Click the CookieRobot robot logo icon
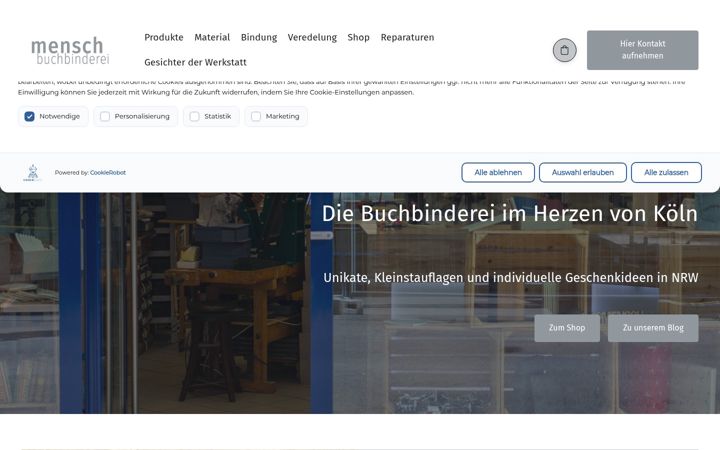The height and width of the screenshot is (450, 720). coord(33,173)
